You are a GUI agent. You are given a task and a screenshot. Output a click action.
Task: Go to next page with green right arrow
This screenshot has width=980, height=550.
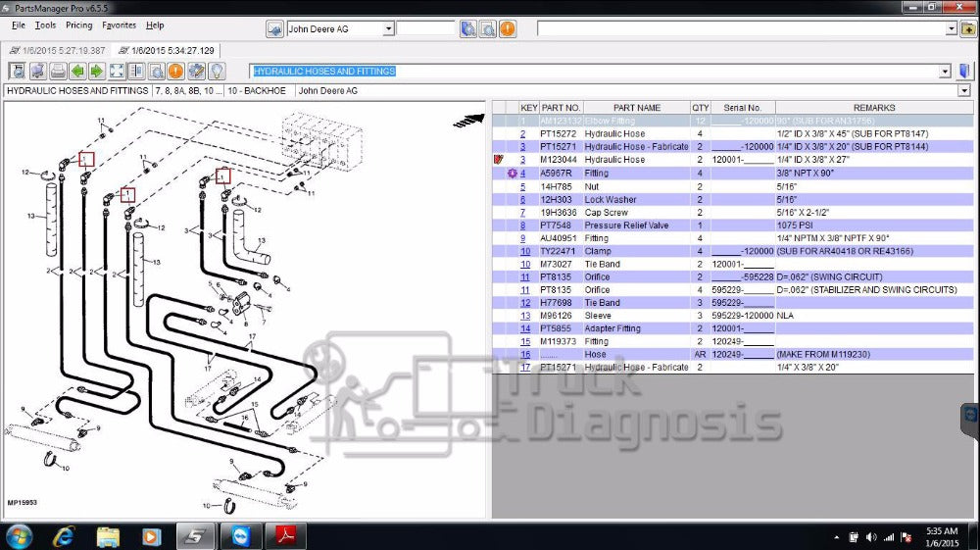(x=96, y=71)
